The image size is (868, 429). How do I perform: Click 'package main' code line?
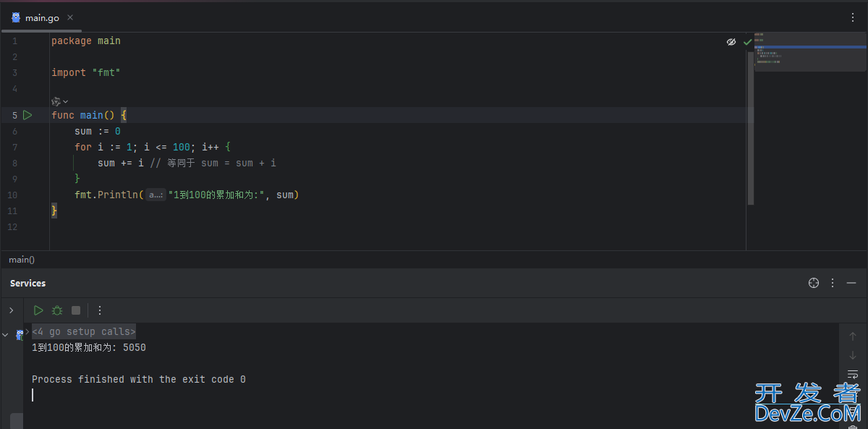tap(86, 41)
